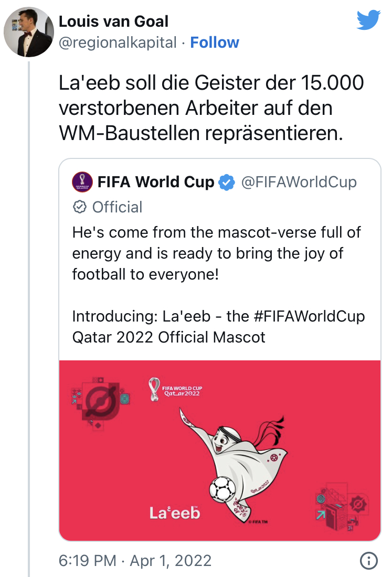Click the Louis van Goal display name
Image resolution: width=392 pixels, height=577 pixels.
click(113, 22)
